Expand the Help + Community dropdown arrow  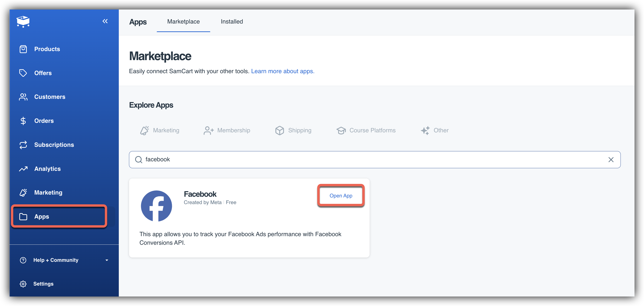[x=107, y=260]
